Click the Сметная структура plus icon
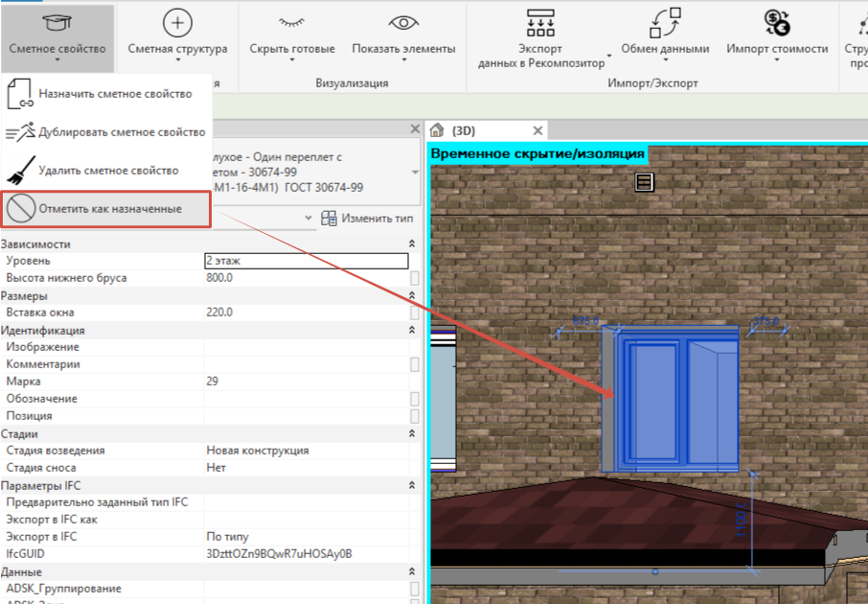Screen dimensions: 868x604 (x=177, y=23)
